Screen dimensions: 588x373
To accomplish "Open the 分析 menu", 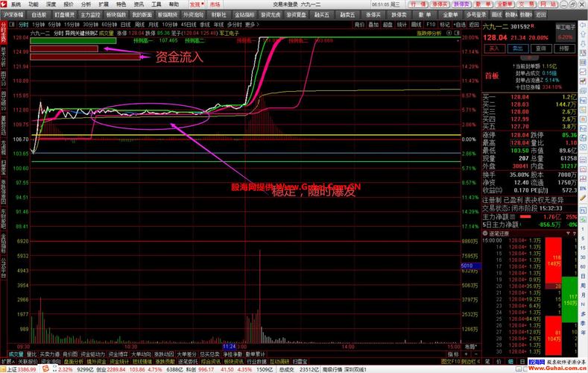I will (x=86, y=4).
